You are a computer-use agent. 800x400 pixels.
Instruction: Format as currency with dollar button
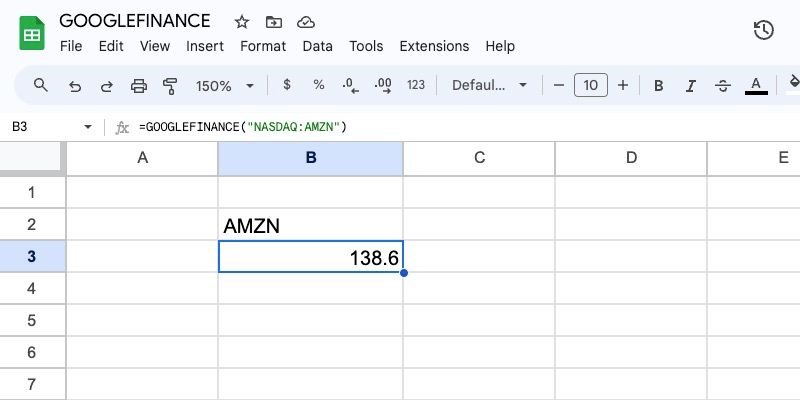287,86
